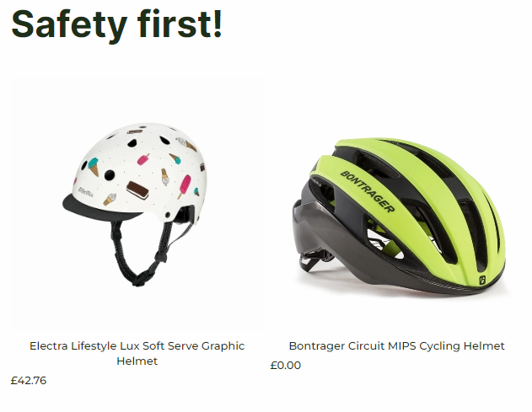Image resolution: width=532 pixels, height=412 pixels.
Task: Click the dark grey rear shell of Bontrager helmet
Action: pos(314,227)
